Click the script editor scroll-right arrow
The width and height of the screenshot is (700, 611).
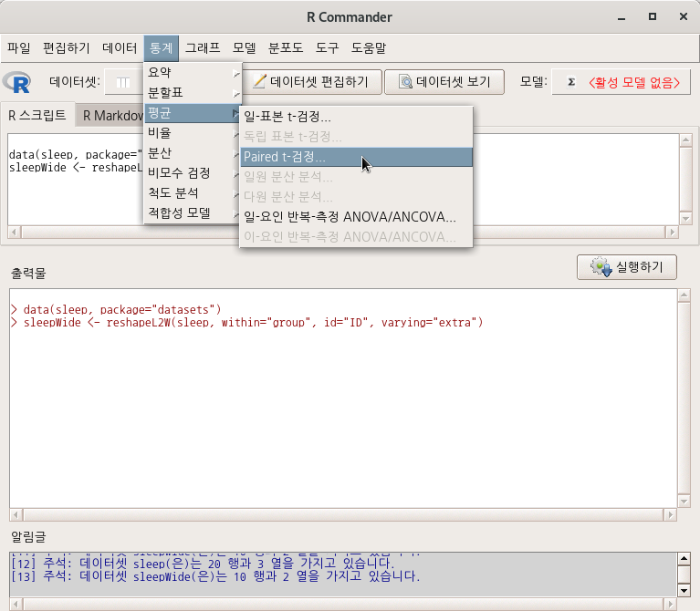coord(672,232)
